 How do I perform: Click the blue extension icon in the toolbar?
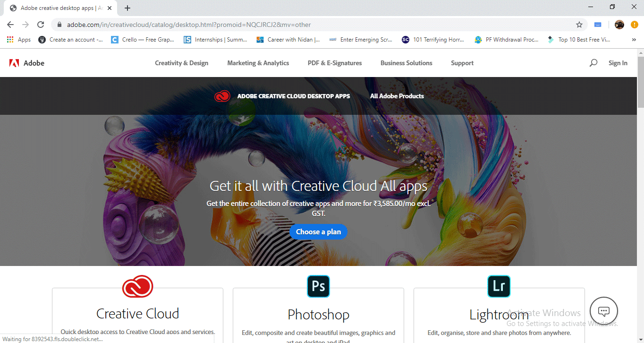(x=598, y=24)
